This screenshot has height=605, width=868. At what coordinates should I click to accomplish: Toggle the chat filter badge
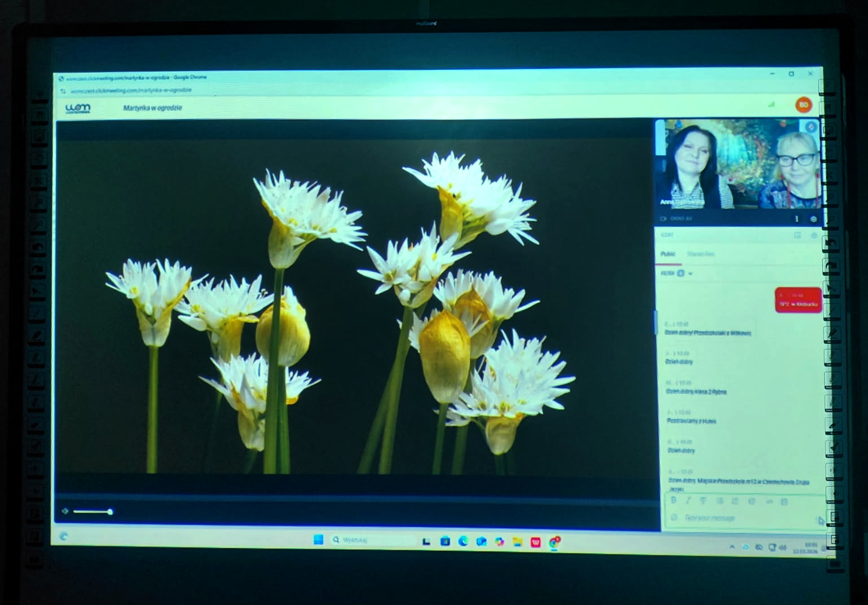coord(681,273)
